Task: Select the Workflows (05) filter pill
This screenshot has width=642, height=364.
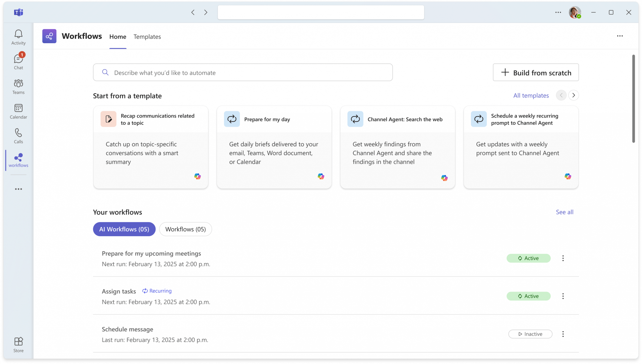Action: (185, 229)
